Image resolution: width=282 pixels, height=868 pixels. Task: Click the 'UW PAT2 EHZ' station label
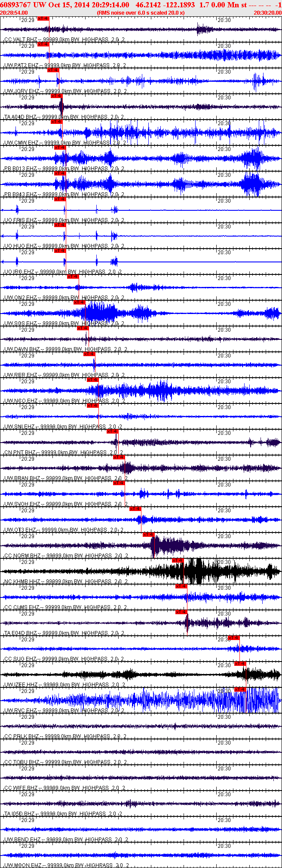point(21,65)
